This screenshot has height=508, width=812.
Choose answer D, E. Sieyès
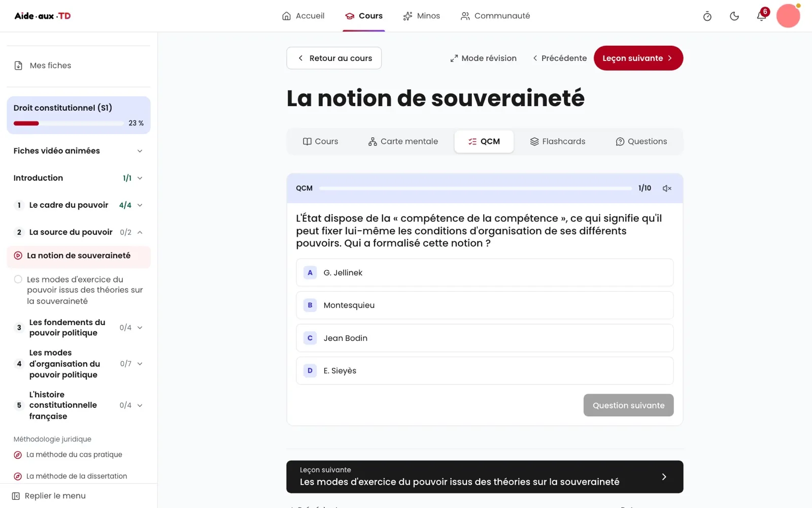[x=485, y=371]
